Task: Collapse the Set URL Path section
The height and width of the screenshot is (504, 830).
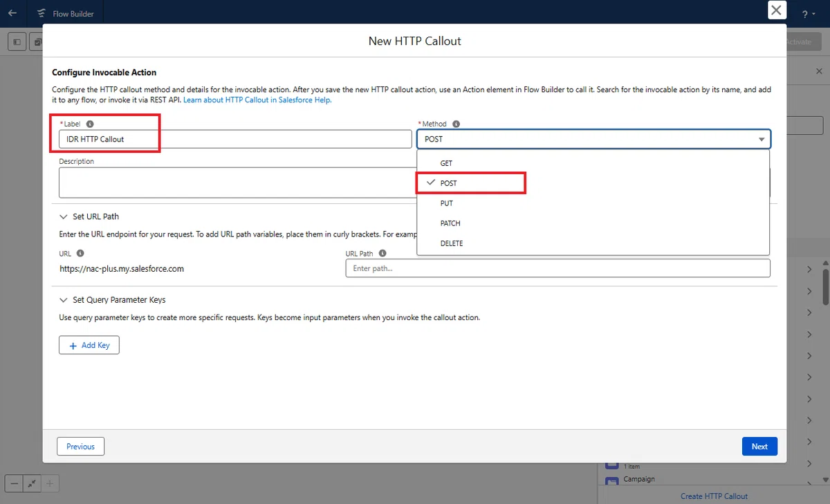Action: click(x=63, y=216)
